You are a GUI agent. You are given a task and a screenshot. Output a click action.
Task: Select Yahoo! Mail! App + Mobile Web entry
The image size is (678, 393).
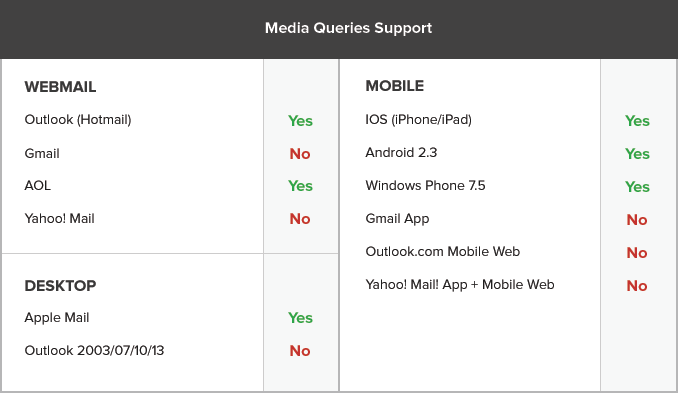tap(460, 285)
